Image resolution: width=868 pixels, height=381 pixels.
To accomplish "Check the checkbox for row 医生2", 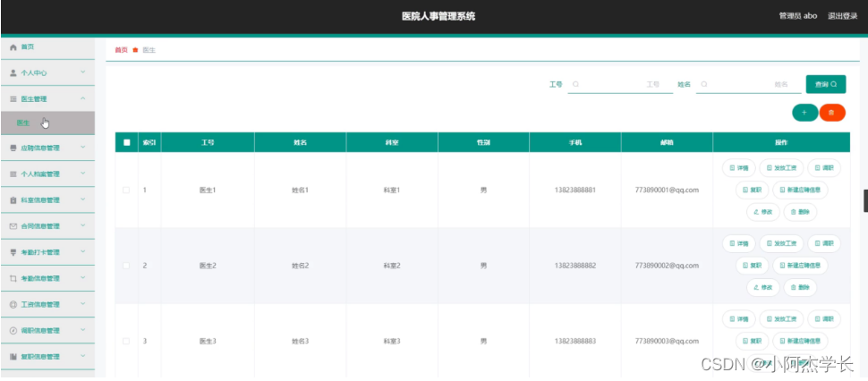I will coord(126,266).
